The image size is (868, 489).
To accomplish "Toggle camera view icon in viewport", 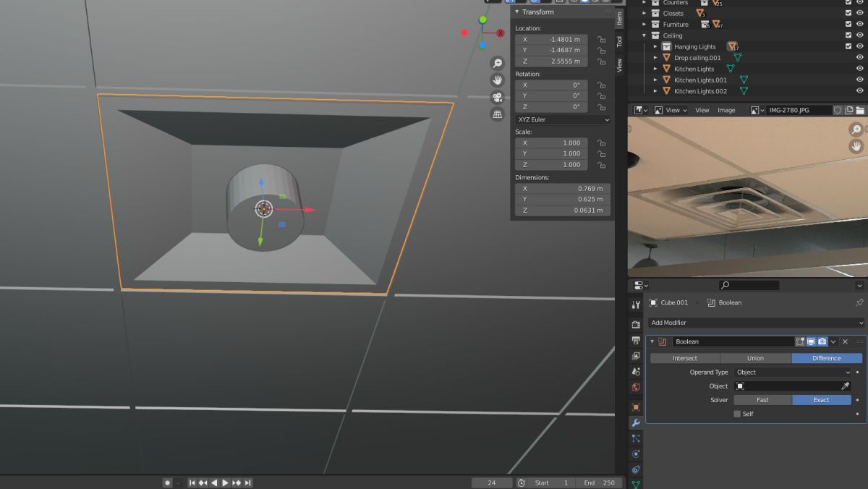I will pyautogui.click(x=497, y=98).
